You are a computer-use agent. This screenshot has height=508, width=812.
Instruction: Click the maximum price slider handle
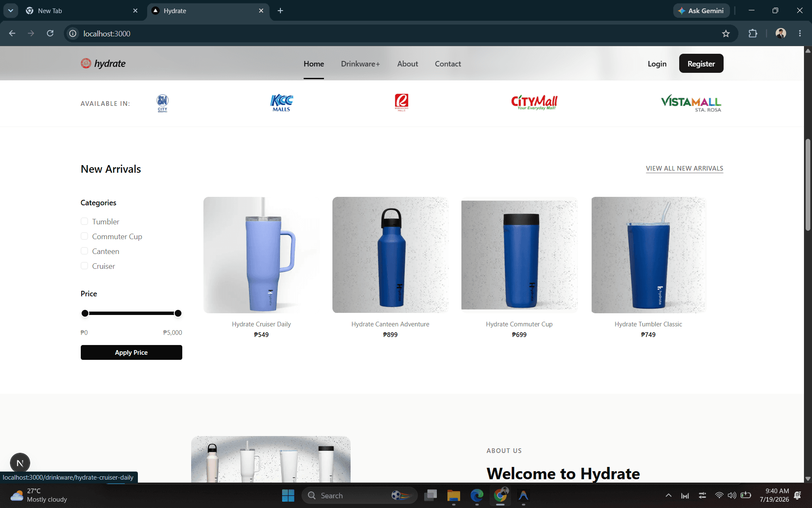pos(178,313)
